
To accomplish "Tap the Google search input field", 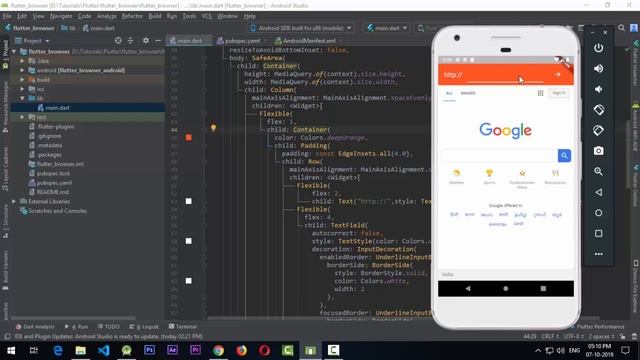I will (500, 156).
